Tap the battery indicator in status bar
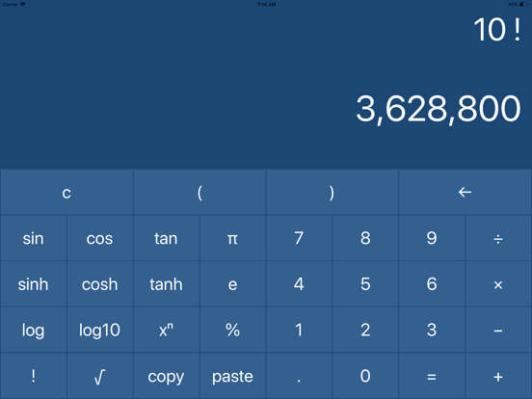The width and height of the screenshot is (532, 399). tap(524, 5)
